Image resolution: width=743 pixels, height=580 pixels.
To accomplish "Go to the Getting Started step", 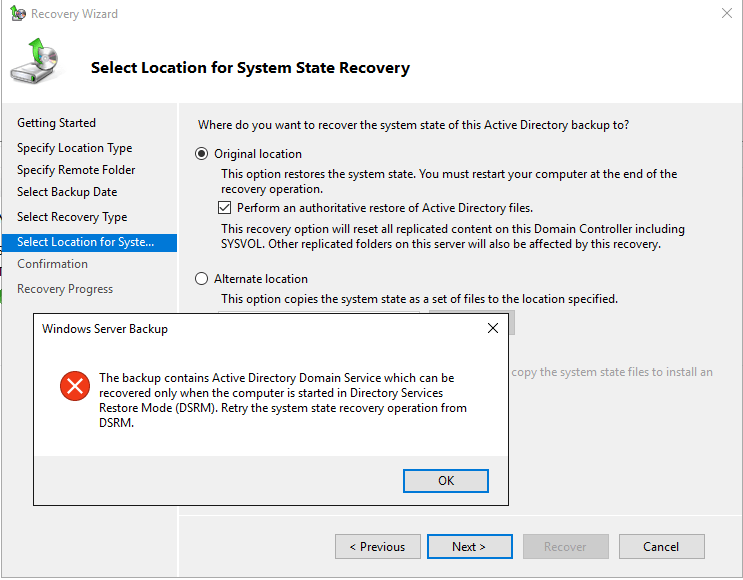I will point(56,123).
